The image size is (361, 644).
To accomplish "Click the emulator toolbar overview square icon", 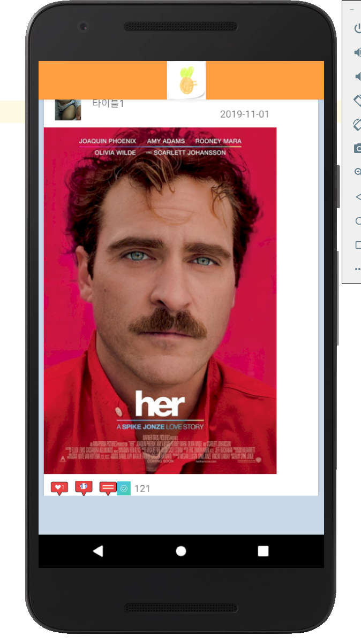I will [x=358, y=245].
